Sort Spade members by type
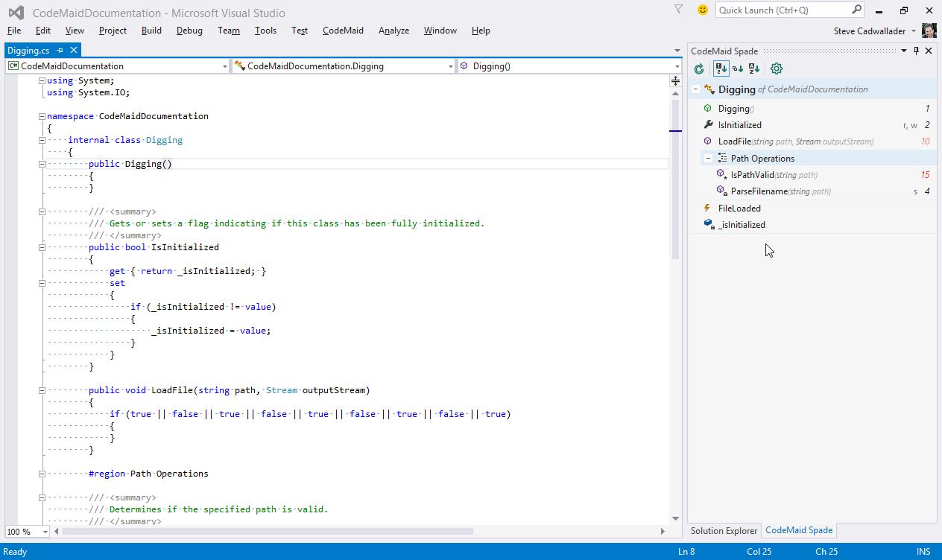This screenshot has height=560, width=942. (x=738, y=68)
